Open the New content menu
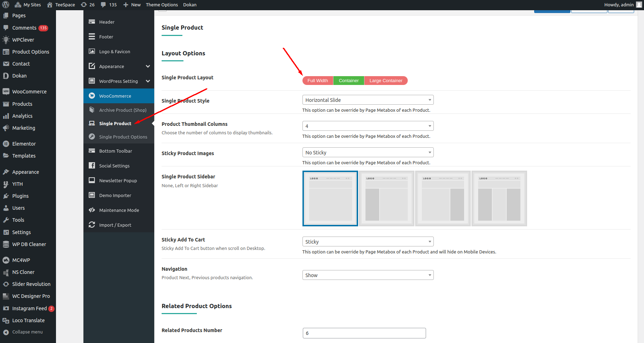644x343 pixels. (132, 5)
